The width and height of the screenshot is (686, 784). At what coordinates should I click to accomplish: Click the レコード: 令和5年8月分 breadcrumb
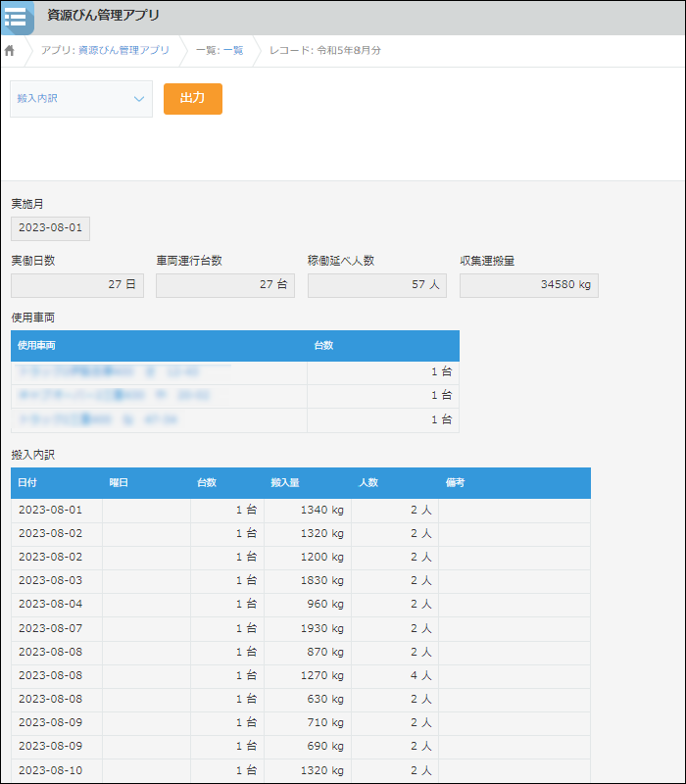pyautogui.click(x=325, y=50)
